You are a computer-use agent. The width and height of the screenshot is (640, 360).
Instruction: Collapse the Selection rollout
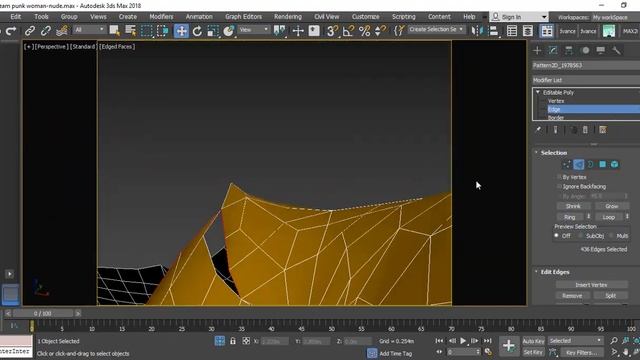tap(536, 153)
